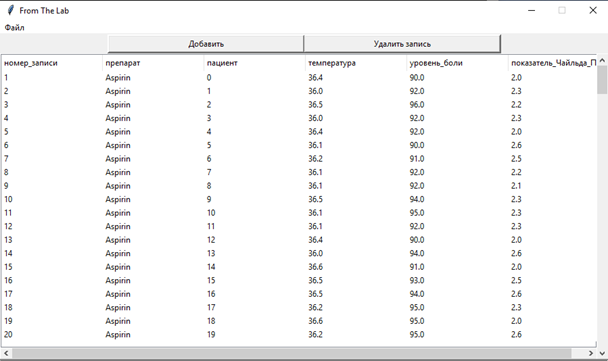This screenshot has height=361, width=608.
Task: Click temperature 36.6 in record 15
Action: 316,267
